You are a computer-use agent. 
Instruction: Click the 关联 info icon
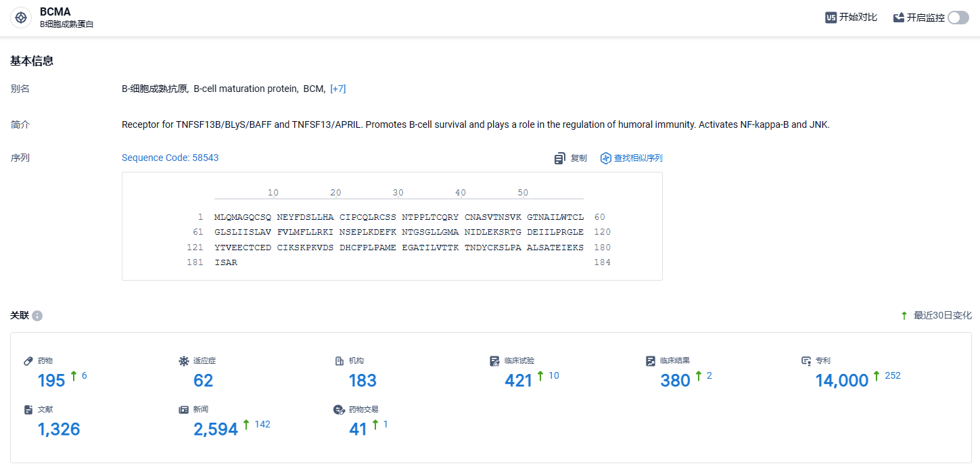[x=37, y=316]
